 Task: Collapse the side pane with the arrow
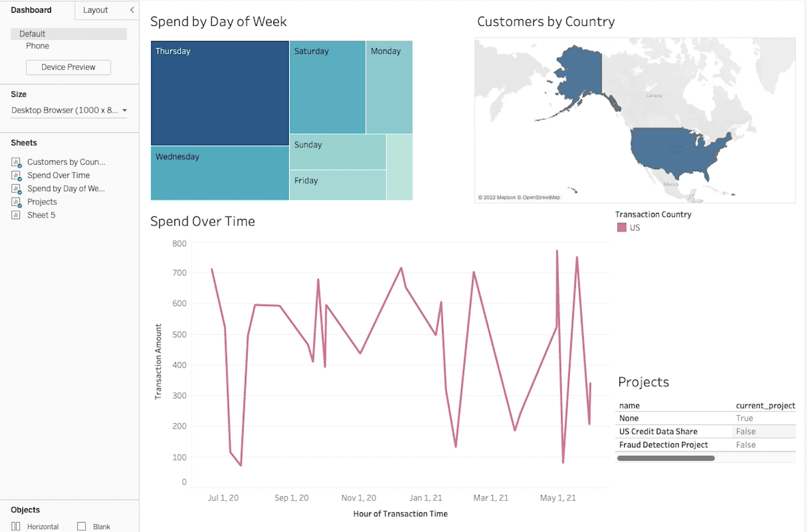(132, 10)
